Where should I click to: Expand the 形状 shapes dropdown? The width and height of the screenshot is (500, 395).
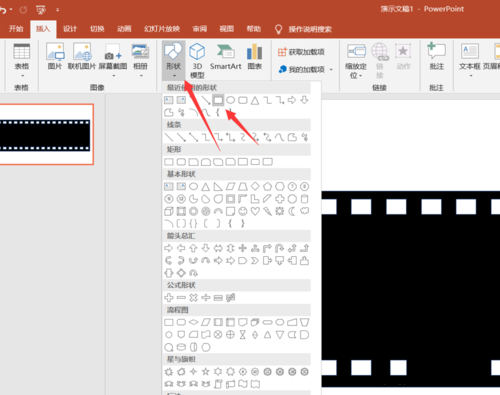174,60
